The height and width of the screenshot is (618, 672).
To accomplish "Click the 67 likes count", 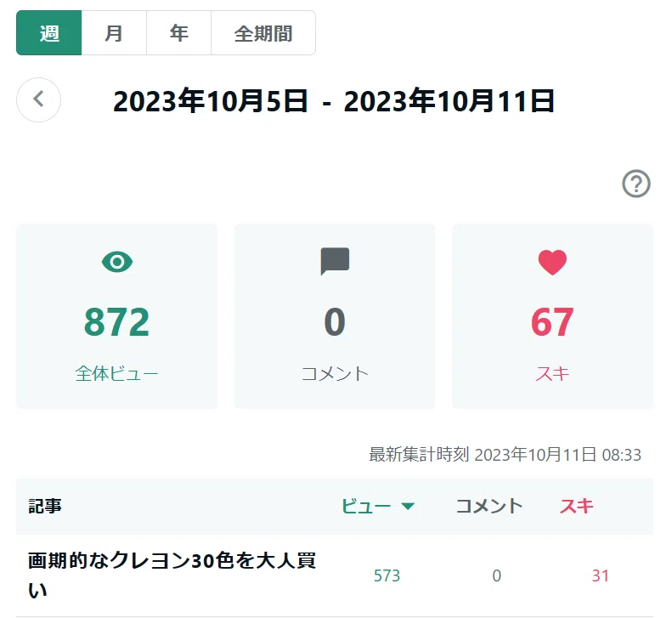I will click(552, 322).
